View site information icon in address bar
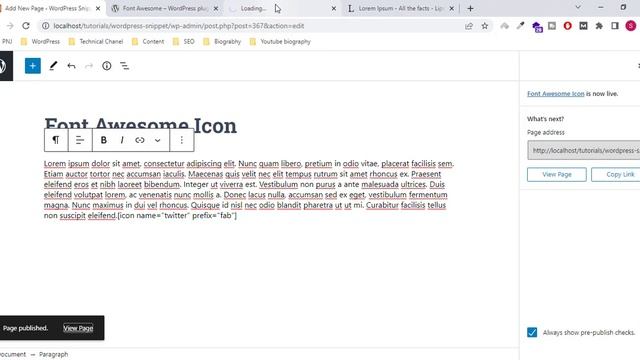This screenshot has height=360, width=640. pyautogui.click(x=46, y=26)
